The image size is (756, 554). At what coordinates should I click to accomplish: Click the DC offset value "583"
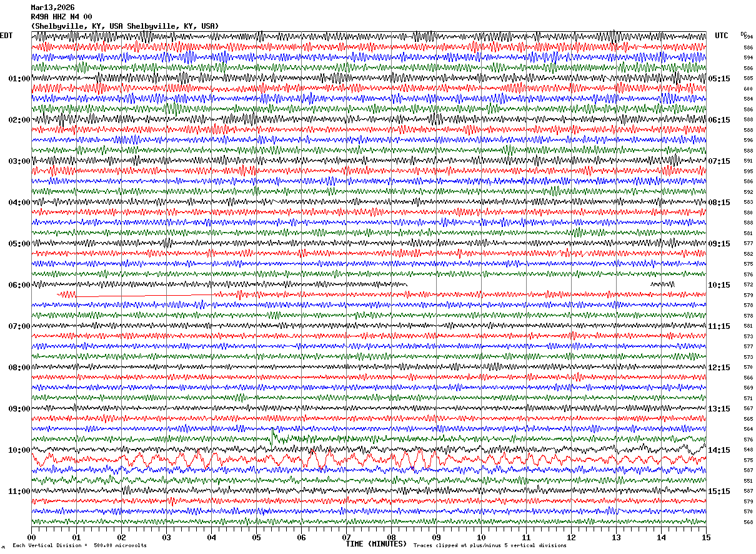748,202
